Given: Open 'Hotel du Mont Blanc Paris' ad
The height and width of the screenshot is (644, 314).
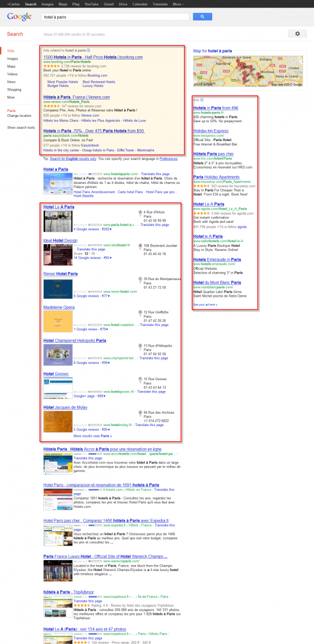Looking at the screenshot, I should pyautogui.click(x=217, y=283).
